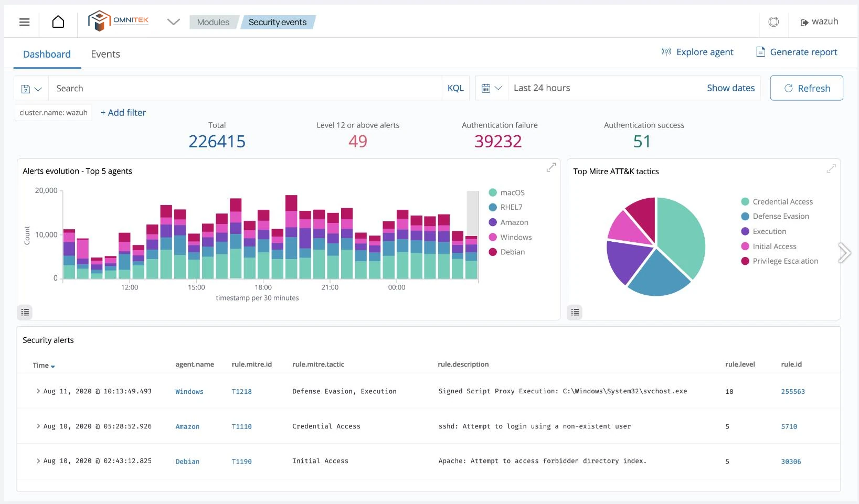Switch to the Events tab

(105, 54)
